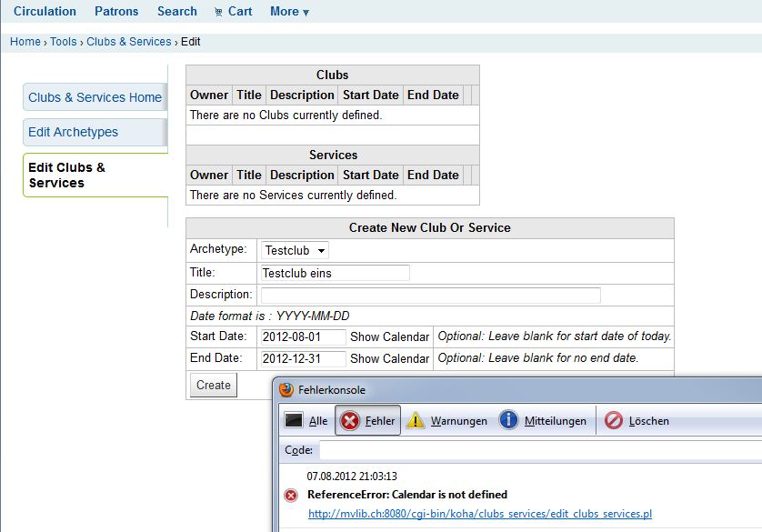Show Warnungen in error console

click(x=446, y=421)
